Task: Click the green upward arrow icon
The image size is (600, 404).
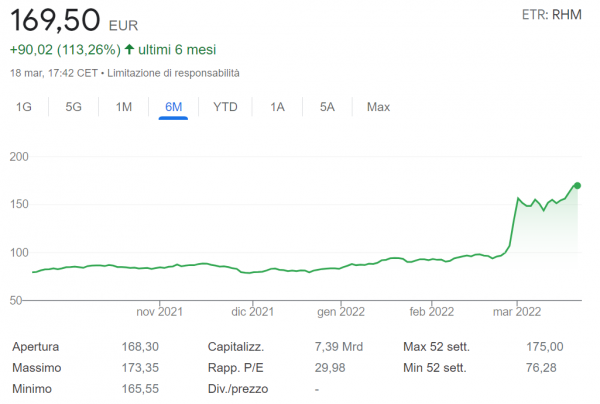Action: 129,49
